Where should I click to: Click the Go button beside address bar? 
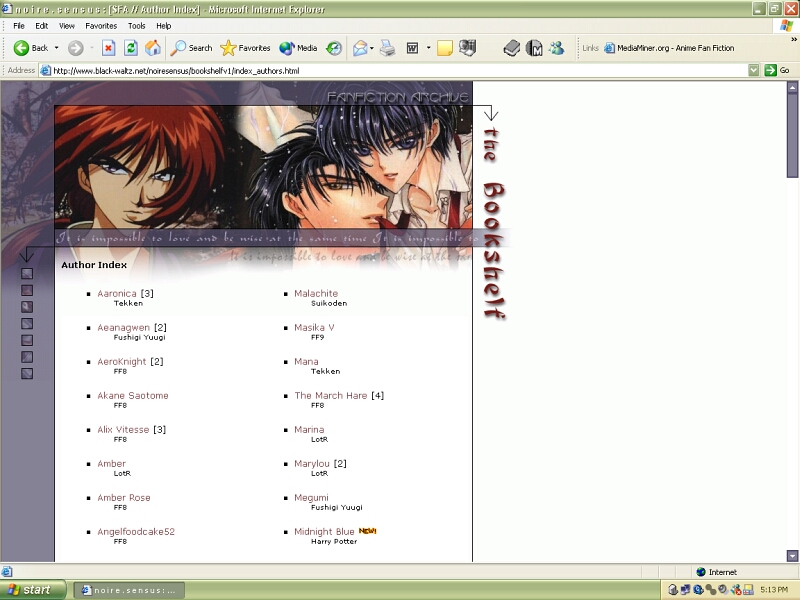(777, 71)
